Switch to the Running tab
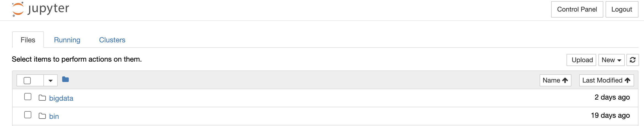644x126 pixels. (x=67, y=40)
